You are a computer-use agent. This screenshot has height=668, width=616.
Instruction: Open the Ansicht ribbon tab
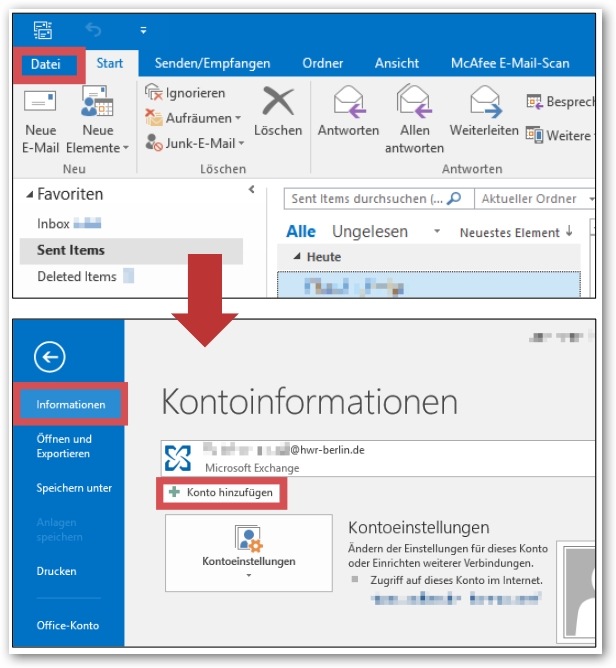(x=397, y=63)
